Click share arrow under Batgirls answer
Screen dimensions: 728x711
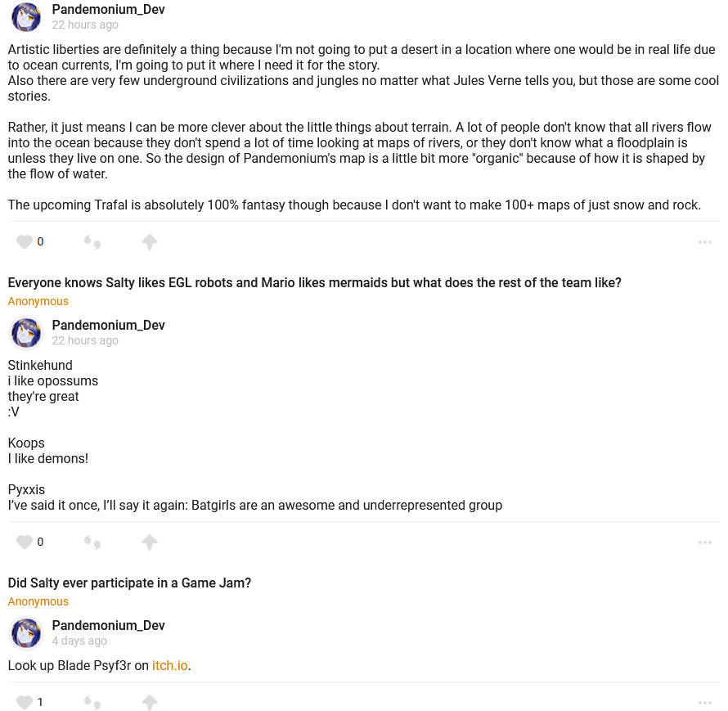click(x=149, y=542)
